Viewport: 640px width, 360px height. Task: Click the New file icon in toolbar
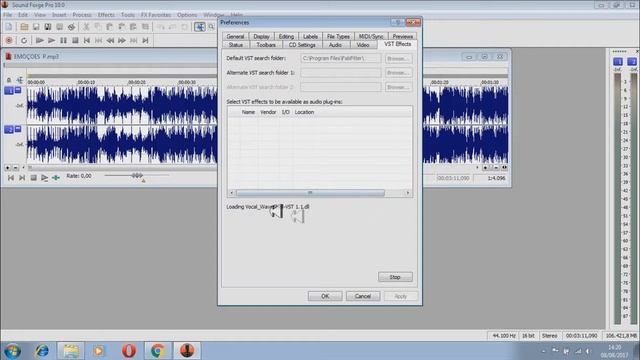click(9, 27)
